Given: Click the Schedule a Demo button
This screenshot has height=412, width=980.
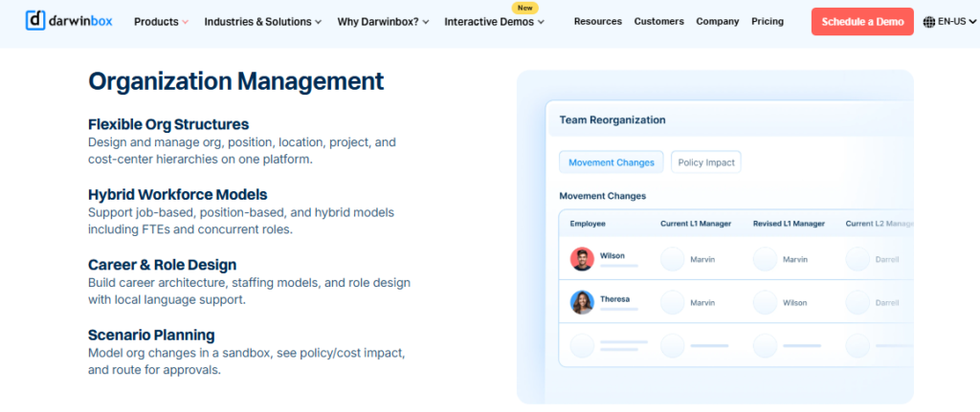Looking at the screenshot, I should tap(862, 21).
